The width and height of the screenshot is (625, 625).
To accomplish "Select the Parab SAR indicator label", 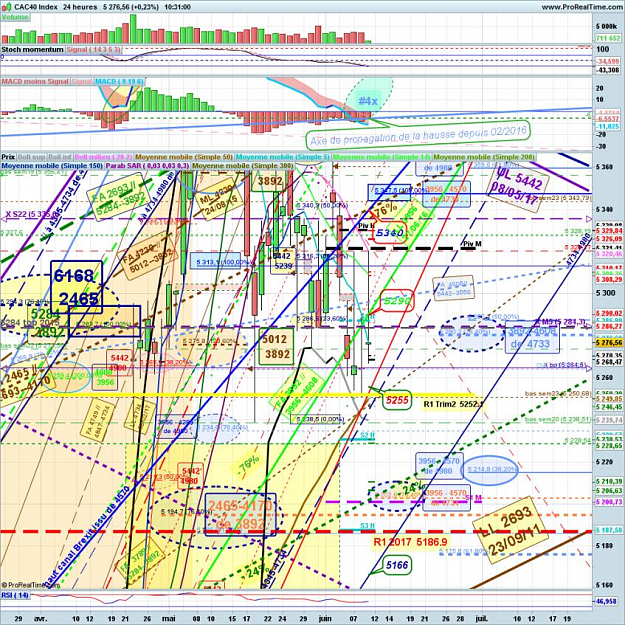I will tap(147, 165).
